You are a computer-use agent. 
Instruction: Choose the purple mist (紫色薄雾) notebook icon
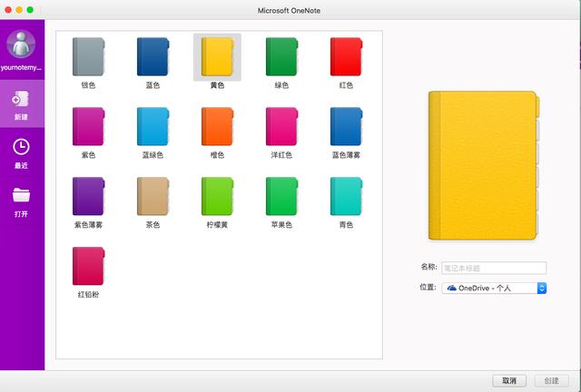(x=88, y=196)
